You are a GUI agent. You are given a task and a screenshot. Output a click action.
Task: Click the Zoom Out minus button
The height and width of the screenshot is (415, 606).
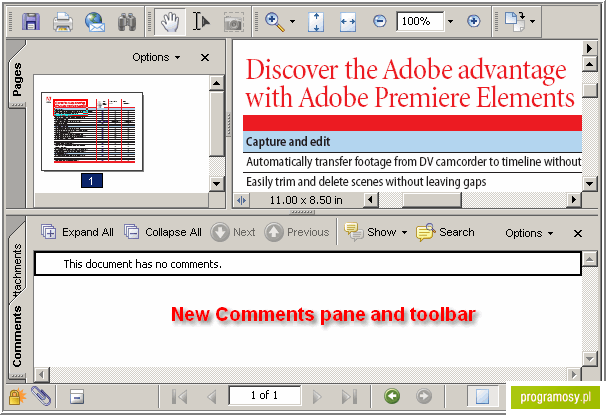(x=380, y=21)
